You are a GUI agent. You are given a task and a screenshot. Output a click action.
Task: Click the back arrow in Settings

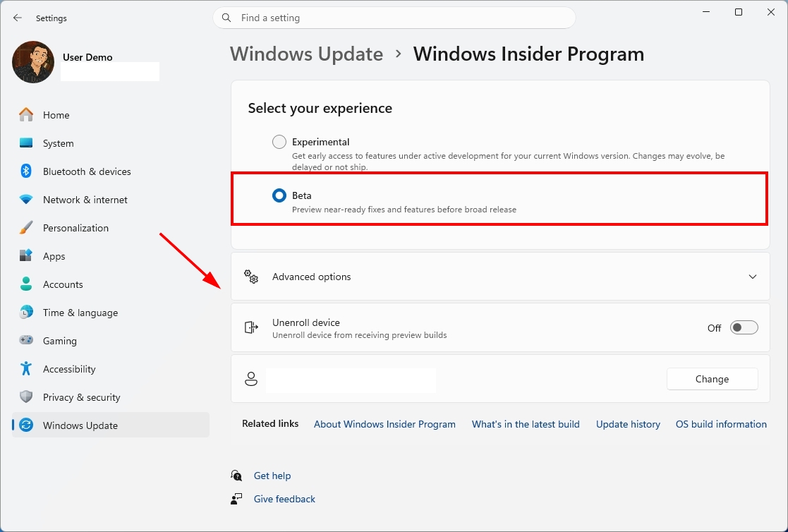(18, 18)
